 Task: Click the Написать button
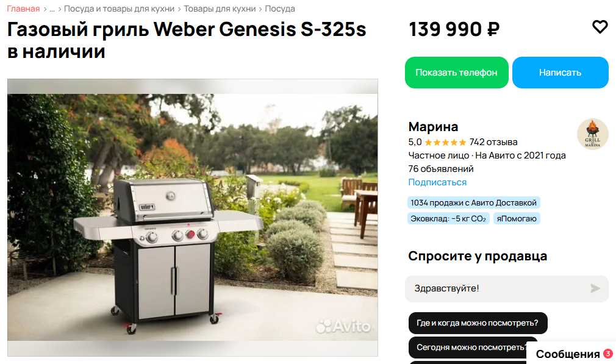[x=560, y=73]
